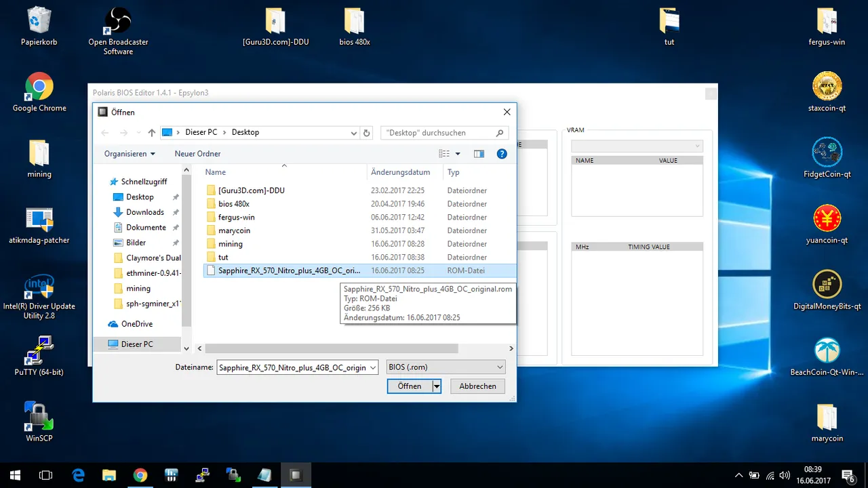This screenshot has width=868, height=488.
Task: Click the Abbrechen button
Action: (478, 386)
